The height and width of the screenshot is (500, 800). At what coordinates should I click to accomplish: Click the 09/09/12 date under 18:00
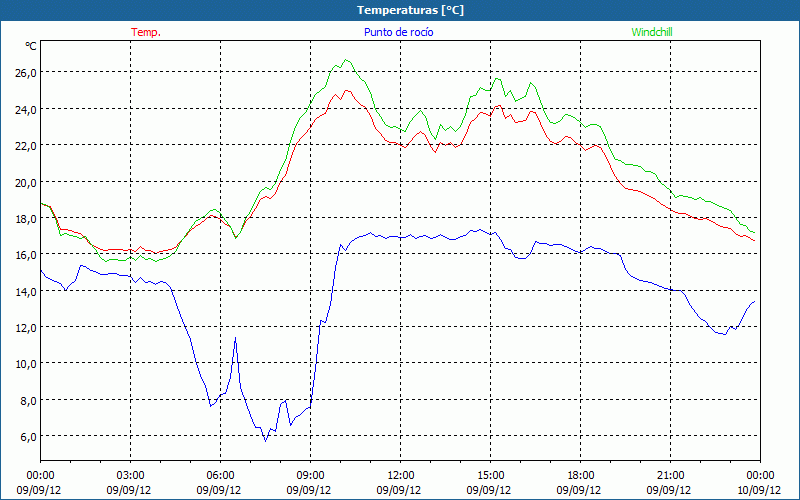579,490
